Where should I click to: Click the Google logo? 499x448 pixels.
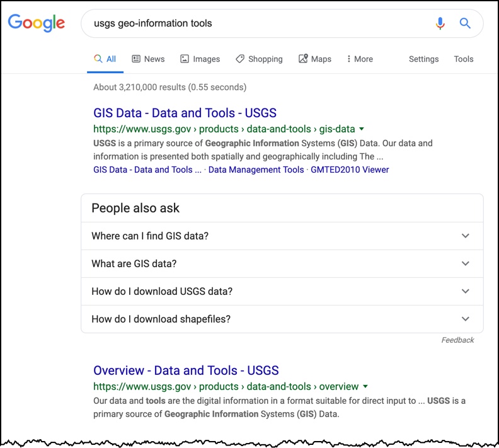pyautogui.click(x=37, y=23)
